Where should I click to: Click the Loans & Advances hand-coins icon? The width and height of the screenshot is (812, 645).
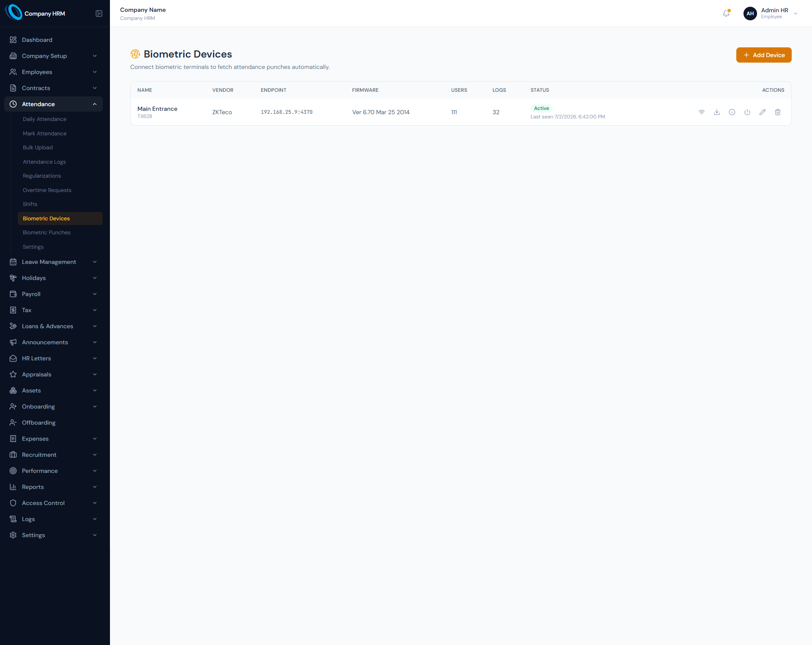(x=13, y=326)
